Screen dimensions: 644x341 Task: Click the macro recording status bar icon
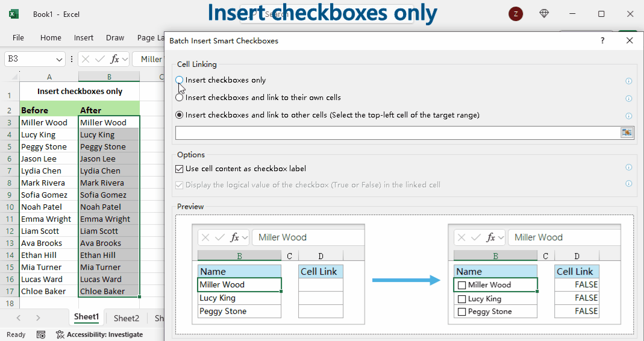pyautogui.click(x=40, y=334)
